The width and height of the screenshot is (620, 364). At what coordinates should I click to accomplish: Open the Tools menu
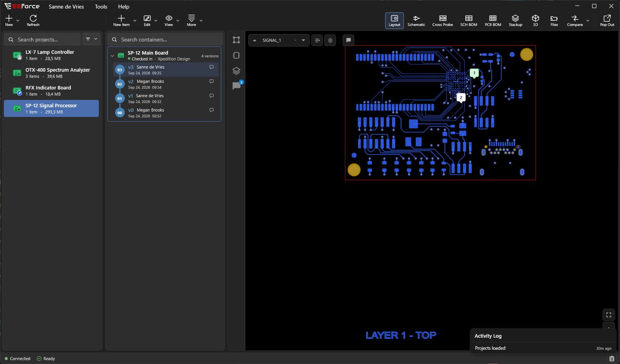click(101, 7)
